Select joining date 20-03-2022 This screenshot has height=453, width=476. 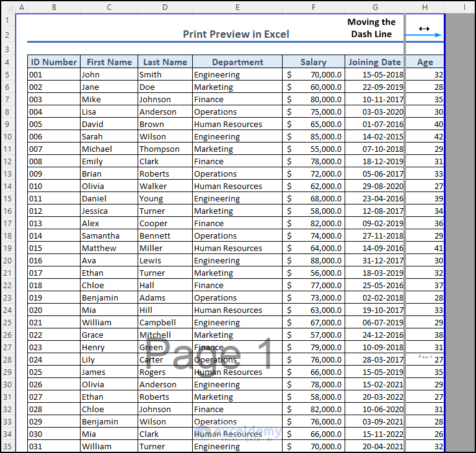click(x=374, y=397)
